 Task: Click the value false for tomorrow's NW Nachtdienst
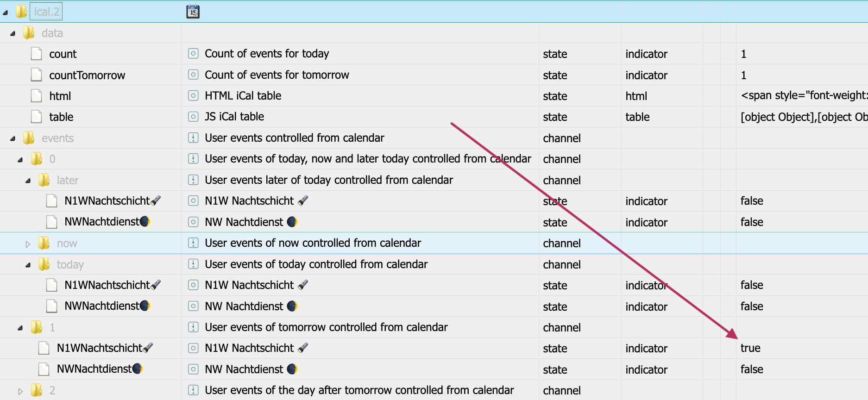[752, 369]
